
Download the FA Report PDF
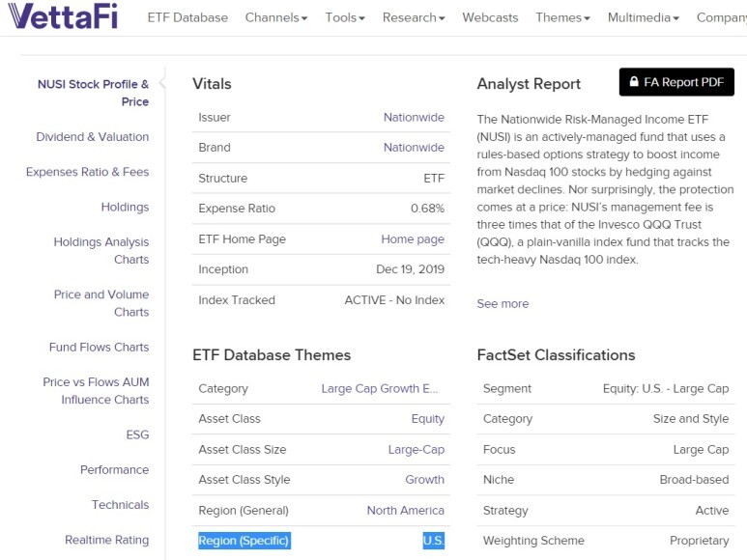pos(676,82)
